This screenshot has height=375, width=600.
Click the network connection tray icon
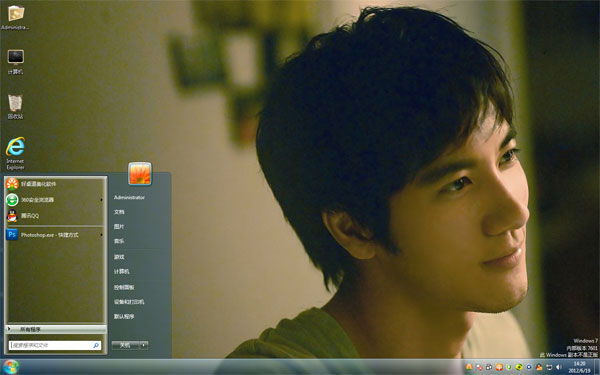[x=549, y=367]
